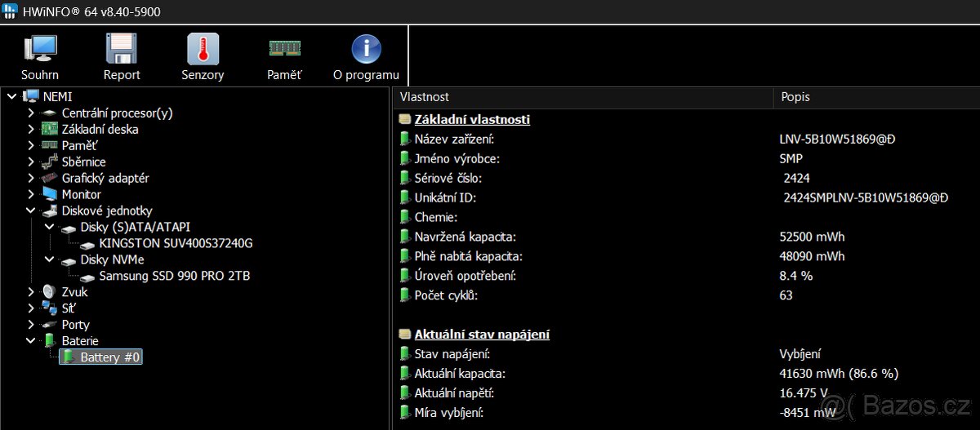This screenshot has width=980, height=430.
Task: Click the Grafický adaptér icon
Action: tap(50, 178)
